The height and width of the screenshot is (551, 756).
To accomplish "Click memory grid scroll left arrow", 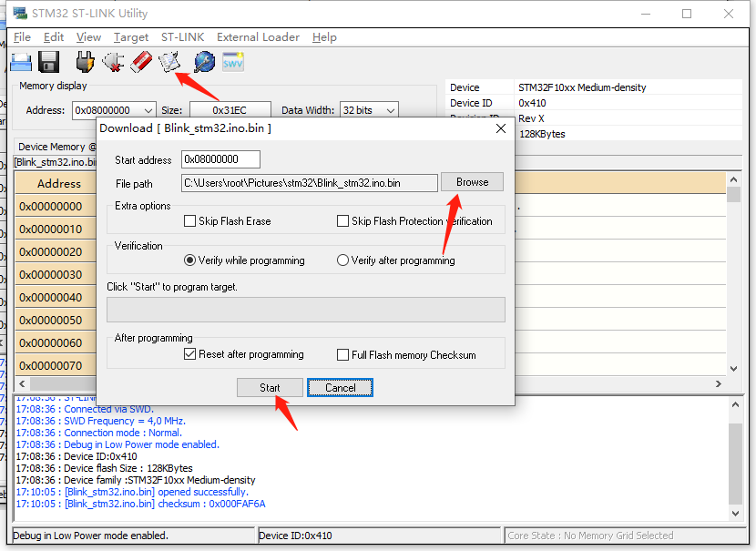I will click(22, 383).
